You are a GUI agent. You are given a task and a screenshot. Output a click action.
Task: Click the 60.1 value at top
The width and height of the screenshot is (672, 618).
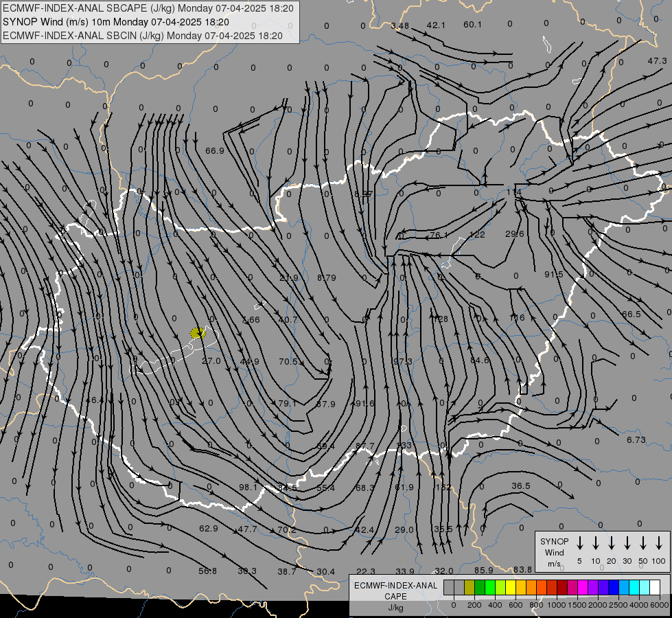472,25
